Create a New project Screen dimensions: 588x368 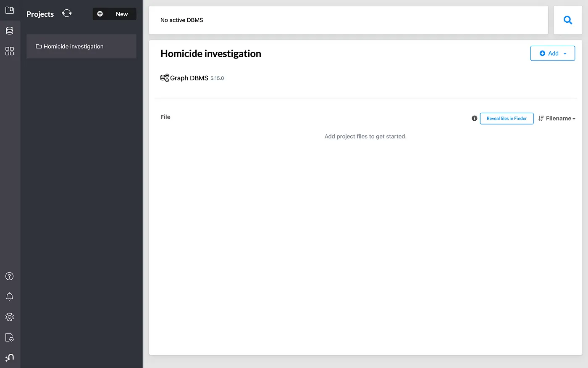pos(114,14)
